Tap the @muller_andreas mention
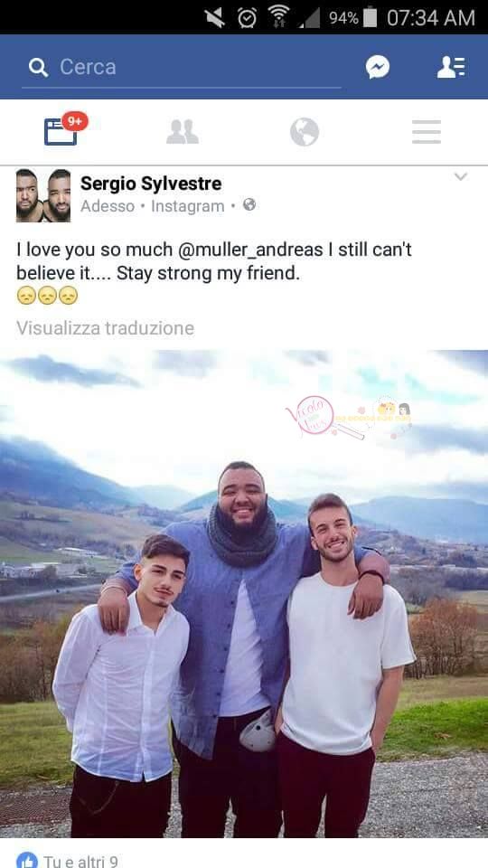The image size is (488, 868). pyautogui.click(x=250, y=250)
